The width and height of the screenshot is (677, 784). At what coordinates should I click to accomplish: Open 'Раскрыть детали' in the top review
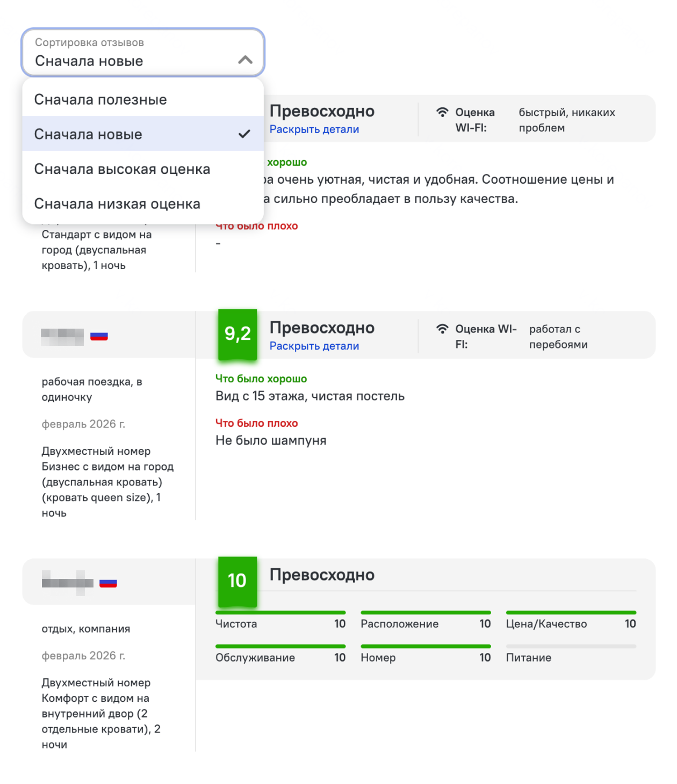pyautogui.click(x=314, y=129)
